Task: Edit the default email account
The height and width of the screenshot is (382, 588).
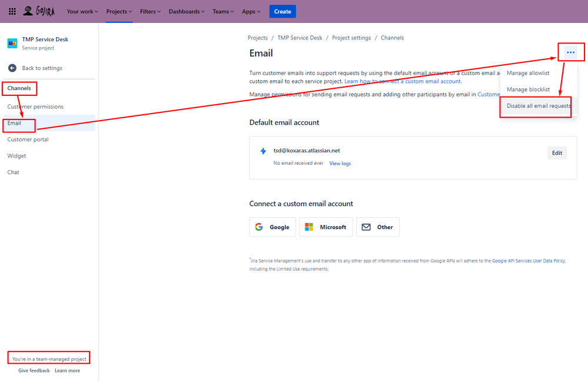Action: 557,153
